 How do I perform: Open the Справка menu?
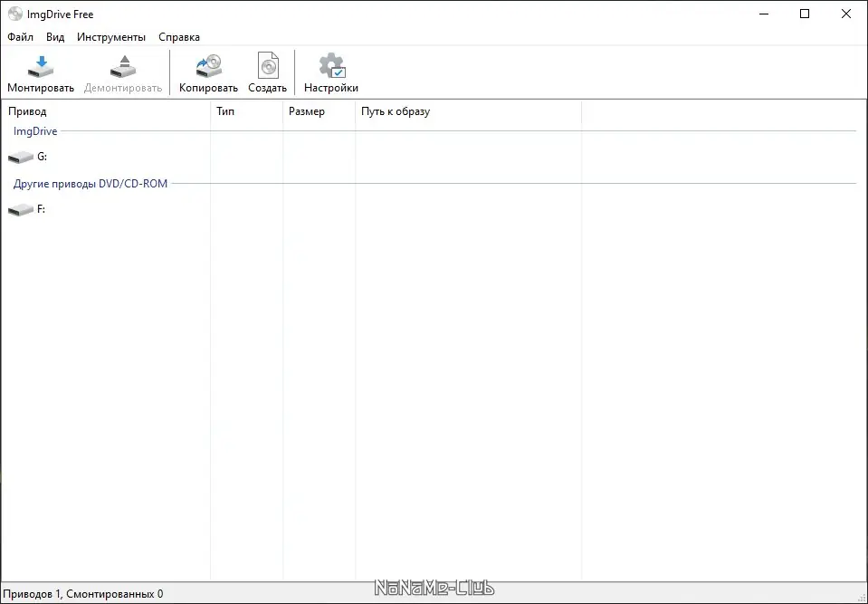(179, 37)
